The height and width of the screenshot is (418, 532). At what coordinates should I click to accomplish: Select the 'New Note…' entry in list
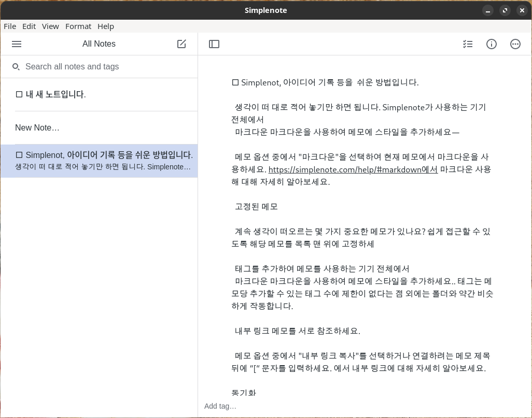[x=99, y=128]
